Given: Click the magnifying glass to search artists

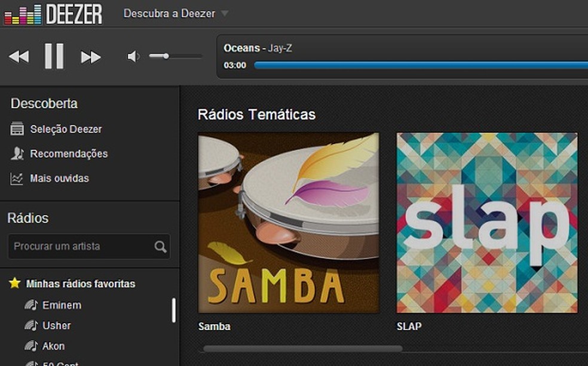Looking at the screenshot, I should pos(160,246).
